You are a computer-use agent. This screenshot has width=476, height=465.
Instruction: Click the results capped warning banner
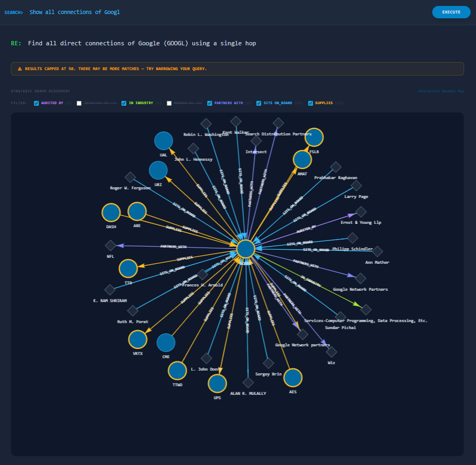[237, 69]
